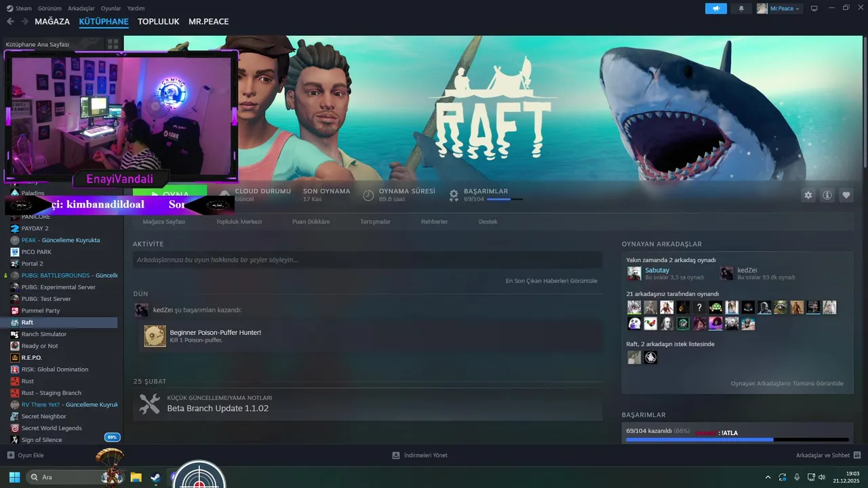The image size is (868, 488).
Task: Click Oynayan Arkadaşların Tümünü Görüntüle
Action: (787, 383)
